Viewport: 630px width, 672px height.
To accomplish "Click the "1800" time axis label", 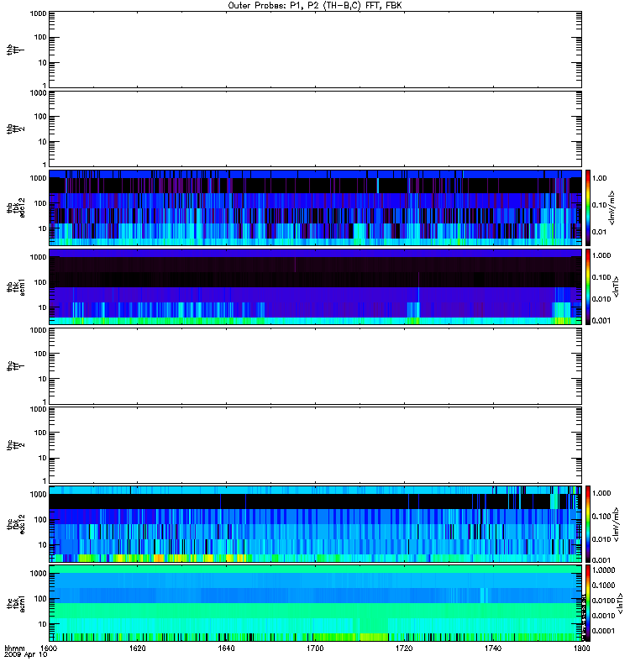I will (x=581, y=648).
